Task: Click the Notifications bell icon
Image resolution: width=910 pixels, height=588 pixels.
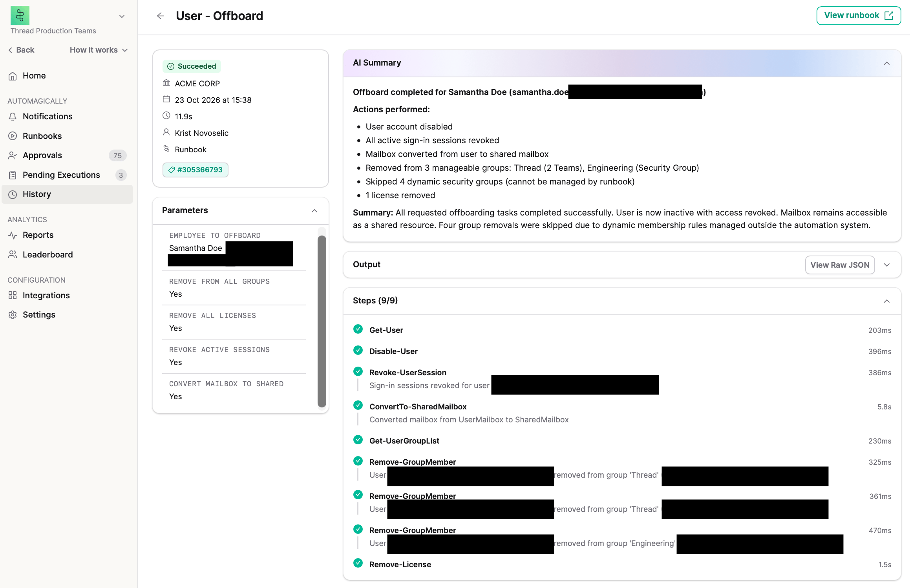Action: (13, 117)
